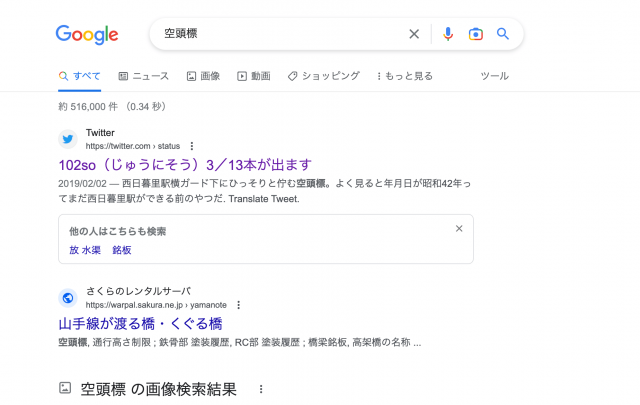640x405 pixels.
Task: Switch to the ニュース tab
Action: [x=143, y=76]
